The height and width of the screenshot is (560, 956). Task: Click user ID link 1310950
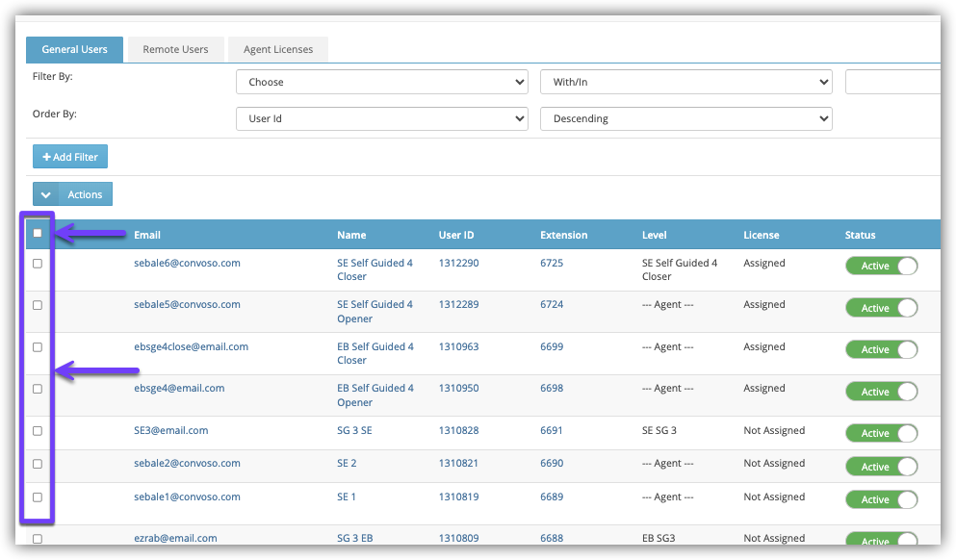coord(458,388)
